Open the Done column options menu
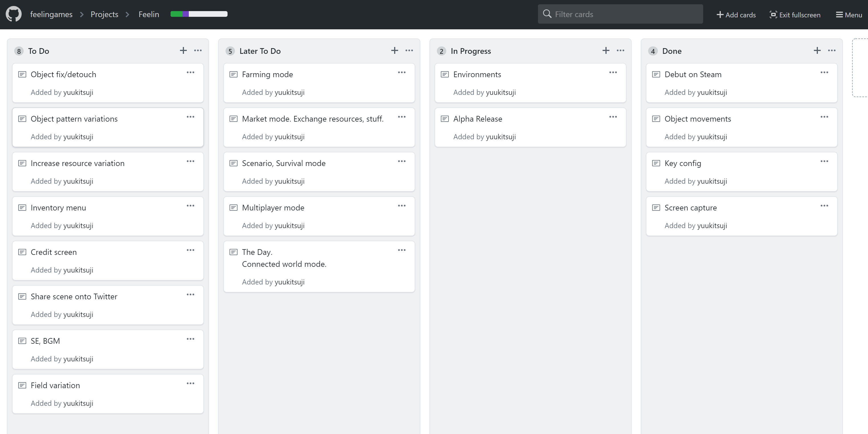Viewport: 868px width, 434px height. pos(832,50)
